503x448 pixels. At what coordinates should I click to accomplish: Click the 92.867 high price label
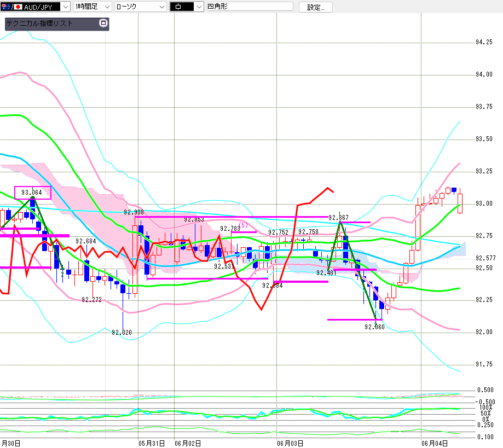(x=338, y=217)
